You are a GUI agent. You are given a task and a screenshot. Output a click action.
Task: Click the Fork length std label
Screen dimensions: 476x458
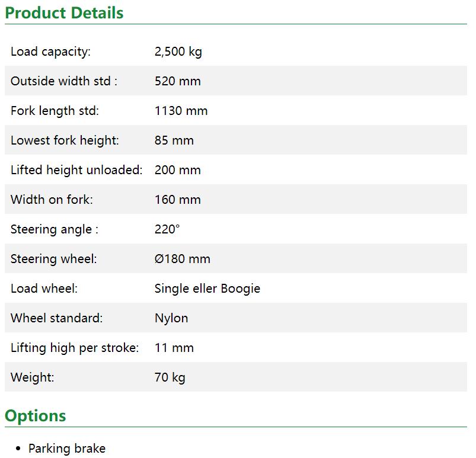tap(55, 111)
